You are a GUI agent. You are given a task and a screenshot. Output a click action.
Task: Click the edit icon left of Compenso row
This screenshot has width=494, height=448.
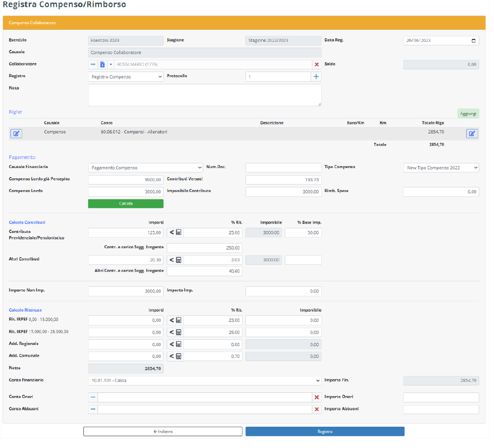click(x=16, y=134)
